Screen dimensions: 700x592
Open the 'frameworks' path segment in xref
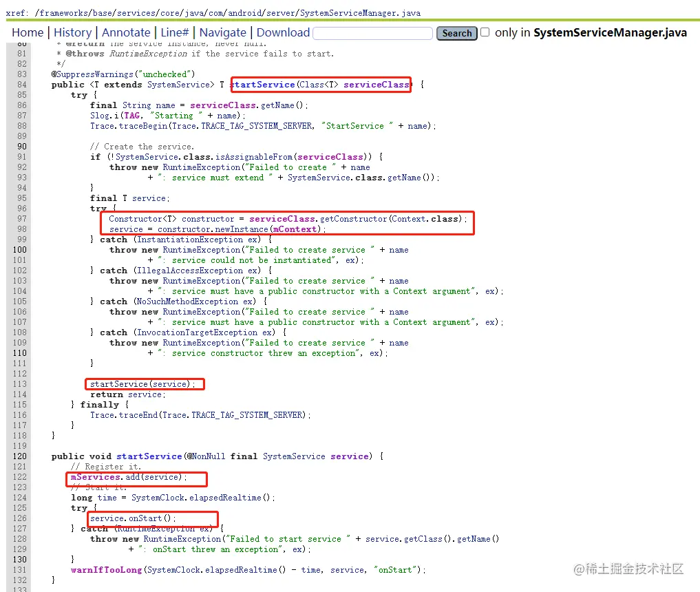(x=64, y=13)
